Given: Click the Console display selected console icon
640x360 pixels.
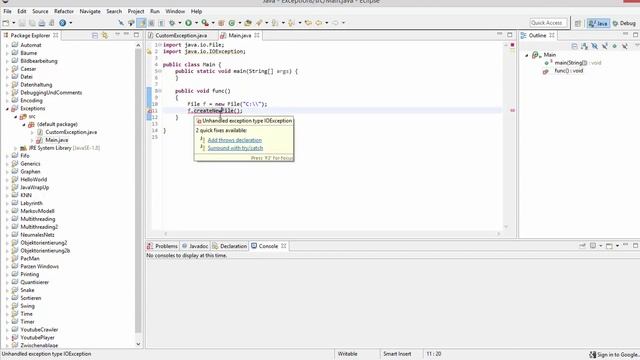Looking at the screenshot, I should coord(593,246).
